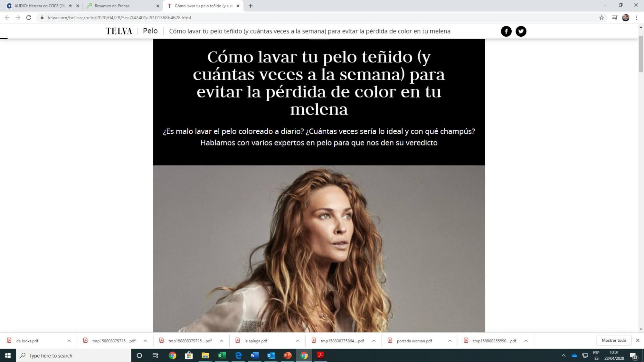Open TELVA logo homepage link
Image resolution: width=644 pixels, height=362 pixels.
click(119, 31)
